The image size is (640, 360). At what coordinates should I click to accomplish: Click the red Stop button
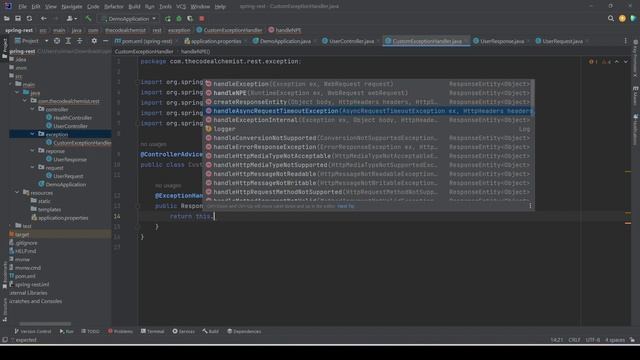pos(202,18)
